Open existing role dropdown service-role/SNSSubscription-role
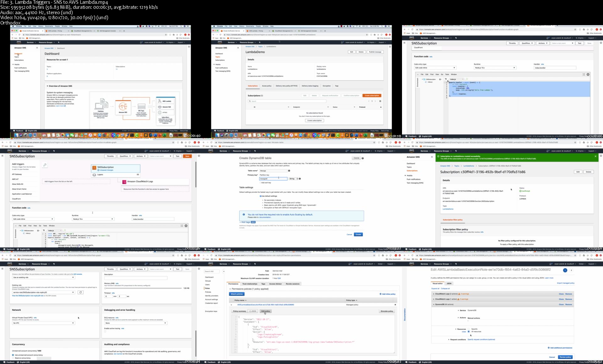 [43, 292]
